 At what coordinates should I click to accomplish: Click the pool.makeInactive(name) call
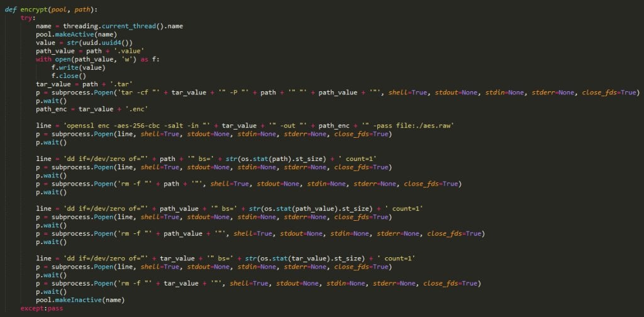[80, 300]
